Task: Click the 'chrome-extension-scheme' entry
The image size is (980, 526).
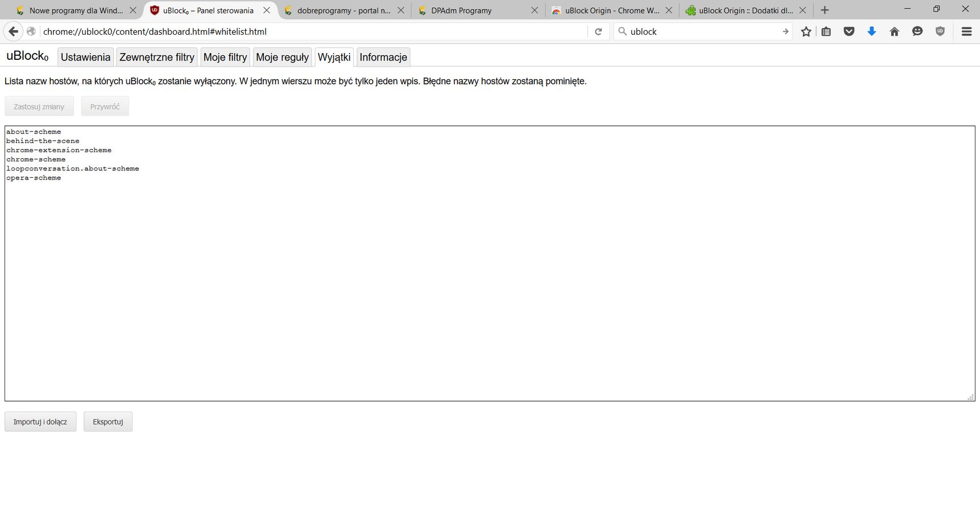Action: tap(59, 150)
